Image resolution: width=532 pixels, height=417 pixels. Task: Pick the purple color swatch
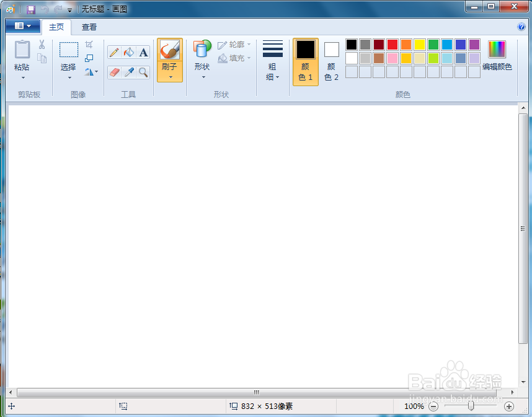coord(474,45)
